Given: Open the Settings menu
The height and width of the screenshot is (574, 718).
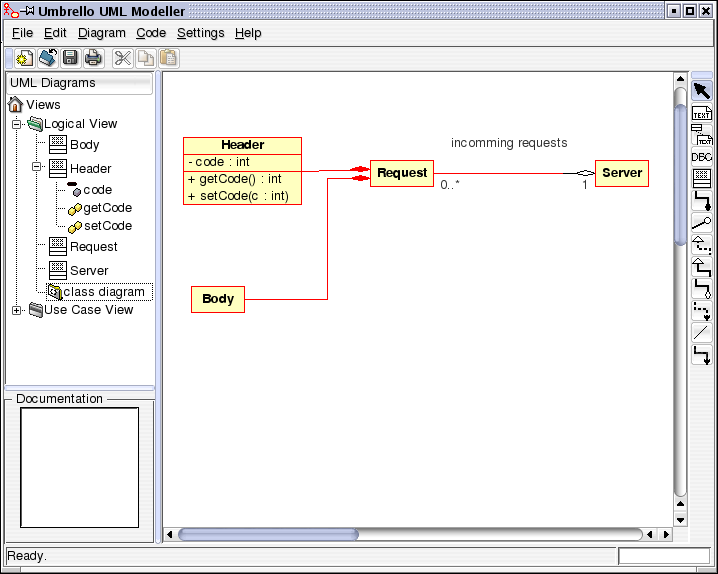Looking at the screenshot, I should coord(201,33).
